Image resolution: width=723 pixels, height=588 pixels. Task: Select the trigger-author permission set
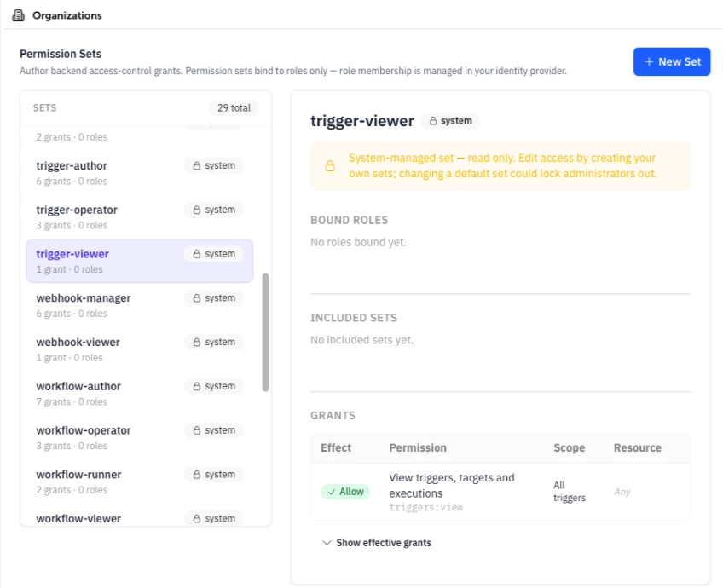(x=139, y=173)
